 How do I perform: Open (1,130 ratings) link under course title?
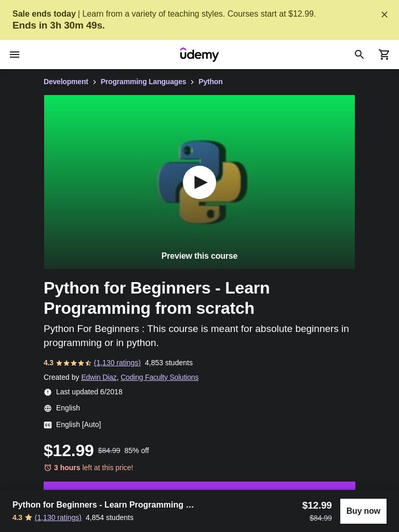[x=117, y=363]
